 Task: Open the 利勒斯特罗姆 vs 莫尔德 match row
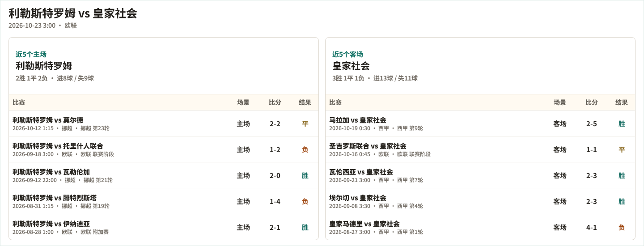tap(164, 123)
